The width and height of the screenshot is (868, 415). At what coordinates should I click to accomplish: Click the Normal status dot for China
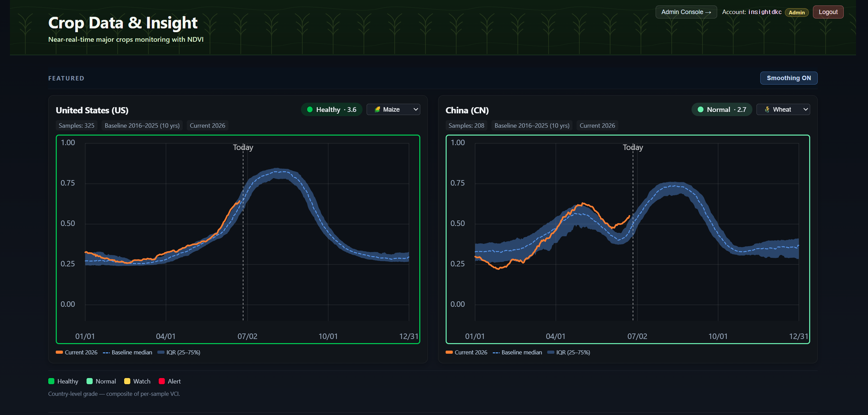(x=700, y=110)
